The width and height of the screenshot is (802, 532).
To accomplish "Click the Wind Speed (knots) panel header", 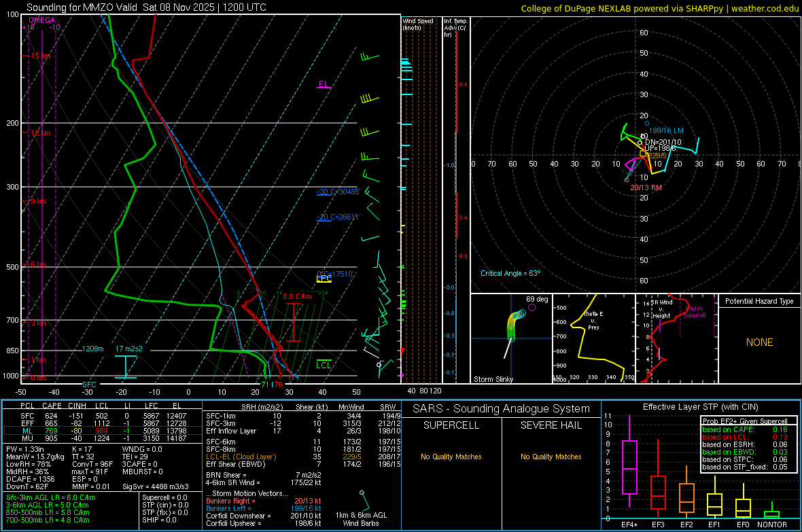I will pos(418,24).
